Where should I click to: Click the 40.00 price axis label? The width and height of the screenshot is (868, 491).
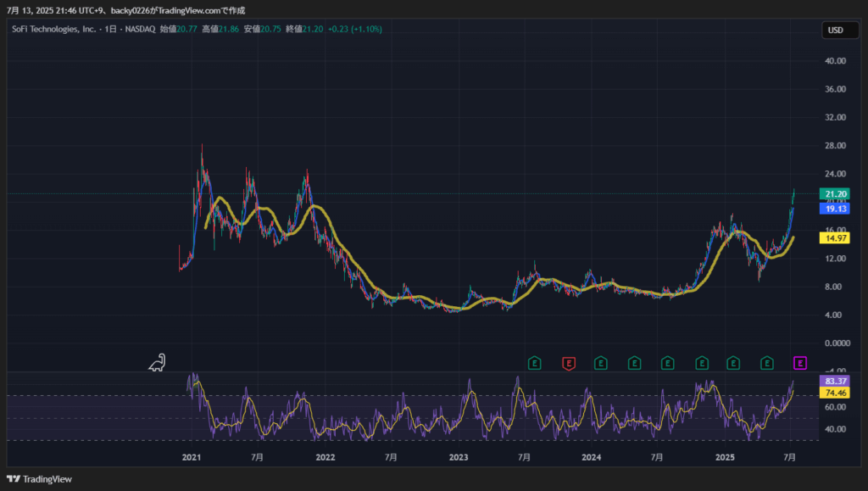pos(835,61)
